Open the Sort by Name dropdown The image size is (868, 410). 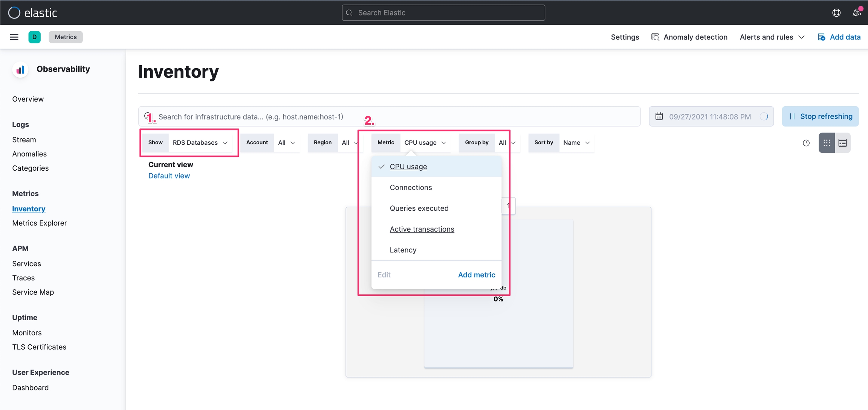[x=576, y=142]
